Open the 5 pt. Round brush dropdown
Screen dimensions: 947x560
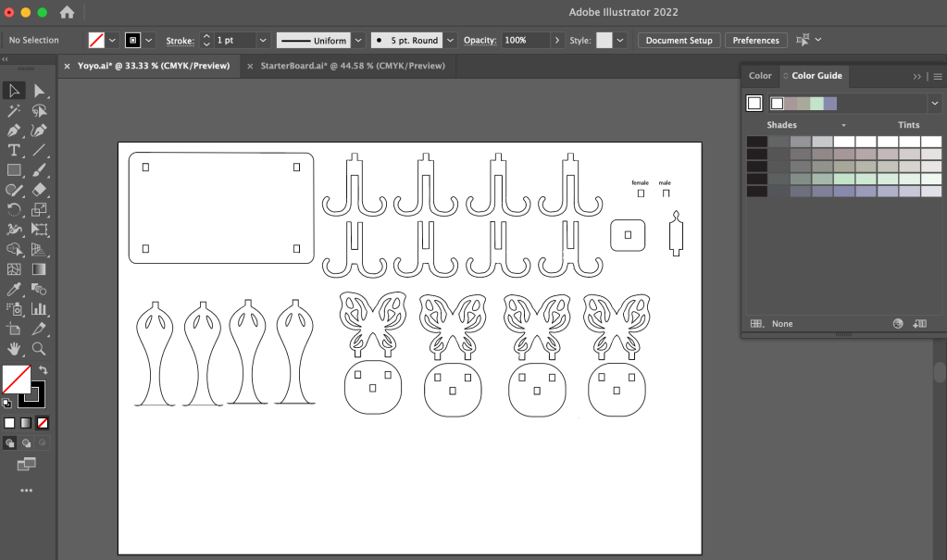pyautogui.click(x=450, y=41)
